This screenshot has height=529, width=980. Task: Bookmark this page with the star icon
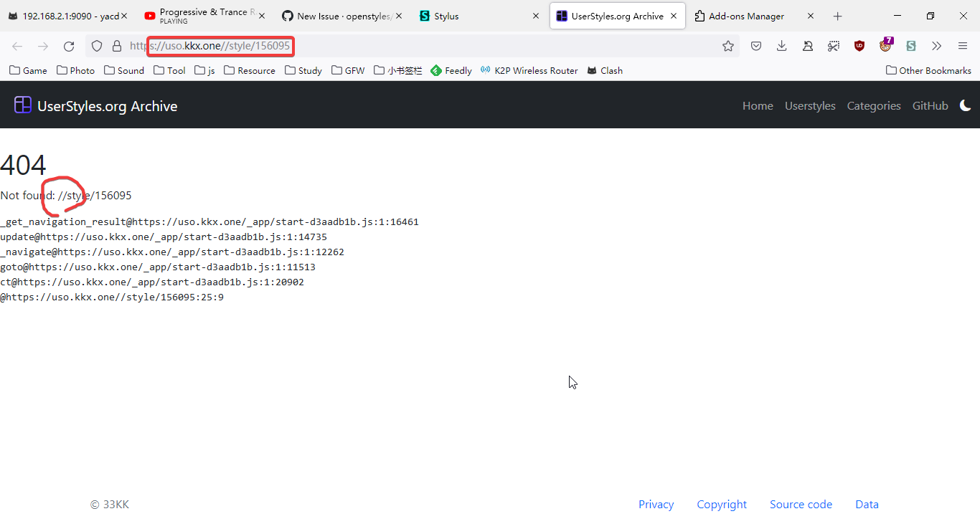tap(728, 45)
